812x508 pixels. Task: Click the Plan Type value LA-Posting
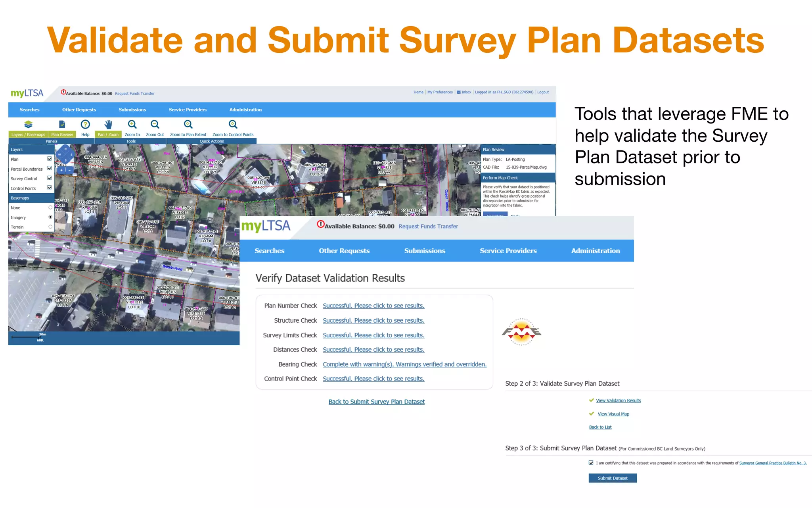pyautogui.click(x=515, y=159)
